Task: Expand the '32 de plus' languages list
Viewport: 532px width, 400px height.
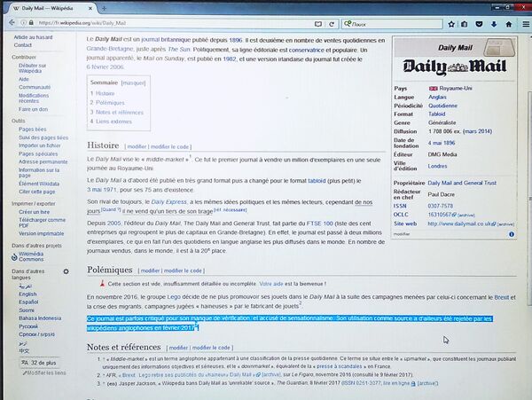Action: tap(39, 363)
